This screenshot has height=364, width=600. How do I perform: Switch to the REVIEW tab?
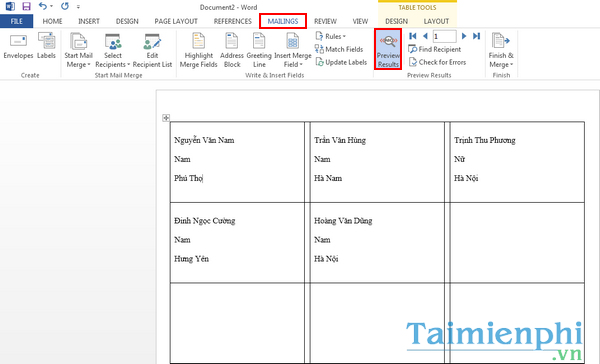[325, 21]
